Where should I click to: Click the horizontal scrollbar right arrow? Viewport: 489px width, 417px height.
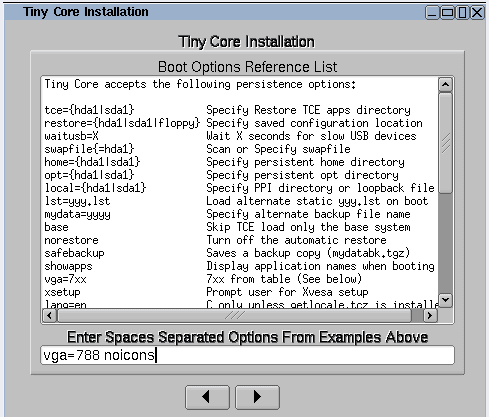[430, 315]
